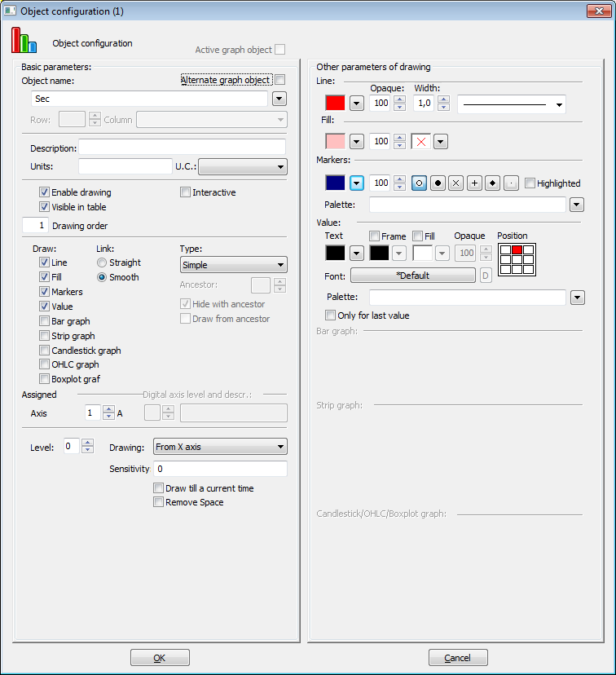The image size is (616, 675).
Task: Select the Straight link radio button
Action: 102,262
